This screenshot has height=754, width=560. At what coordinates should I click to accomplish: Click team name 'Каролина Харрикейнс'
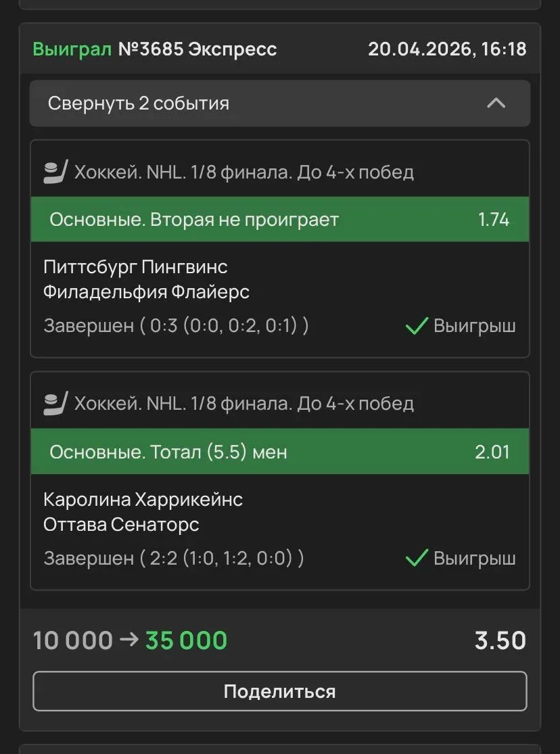143,499
